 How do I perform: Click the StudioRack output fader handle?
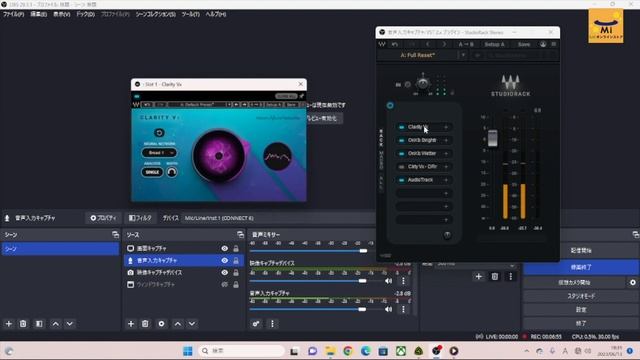(493, 138)
